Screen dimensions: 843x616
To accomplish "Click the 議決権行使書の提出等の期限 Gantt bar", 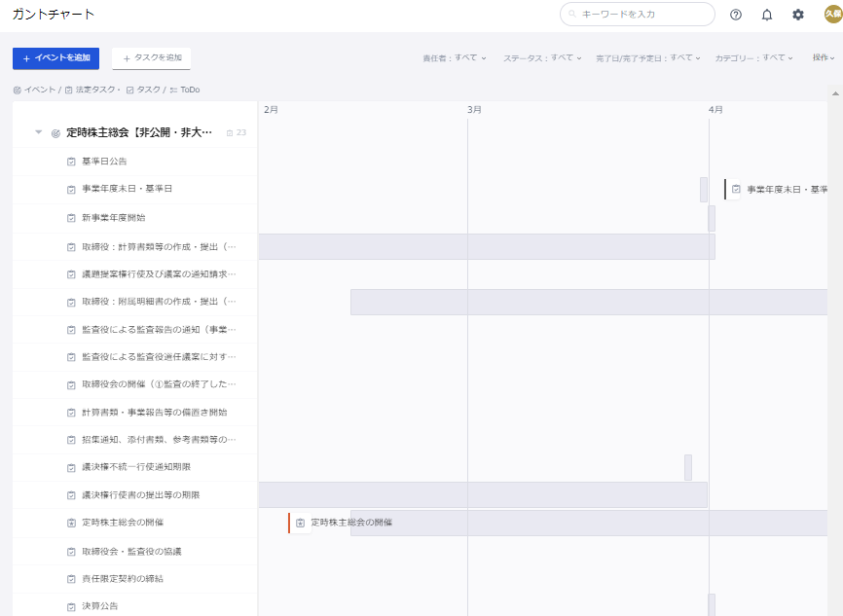I will pyautogui.click(x=483, y=495).
